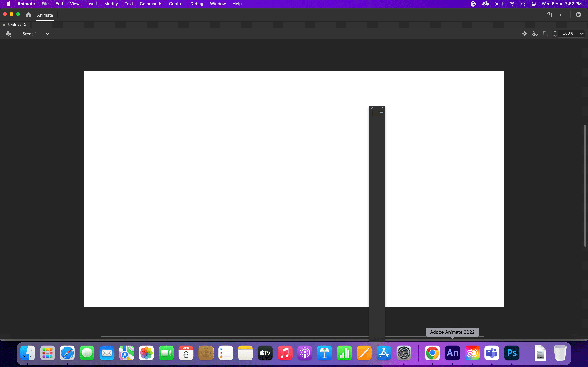Click the Home icon
The height and width of the screenshot is (367, 588).
28,15
